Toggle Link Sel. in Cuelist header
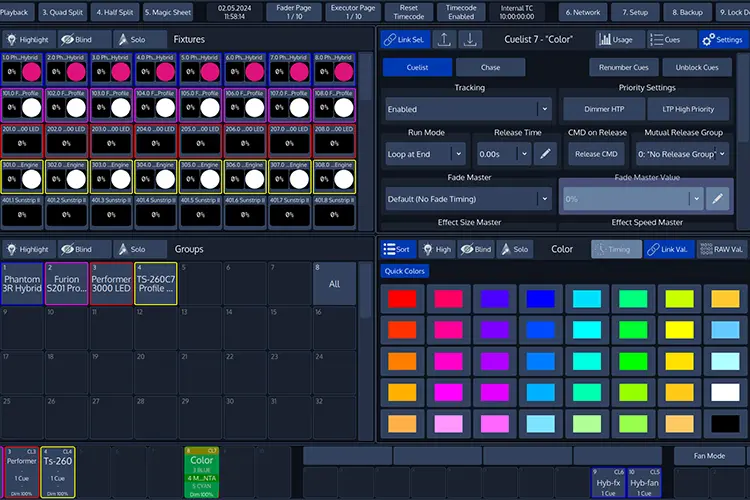Screen dimensions: 750x500 405,39
